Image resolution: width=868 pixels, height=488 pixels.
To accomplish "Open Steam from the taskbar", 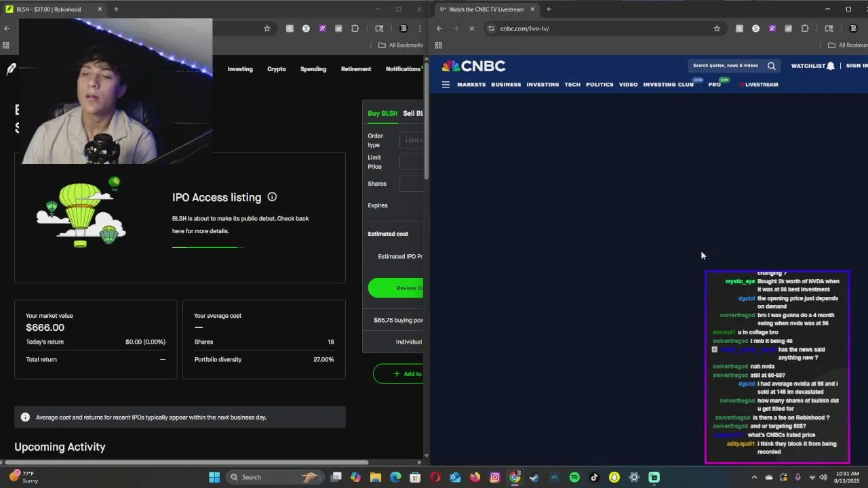I will click(x=534, y=477).
